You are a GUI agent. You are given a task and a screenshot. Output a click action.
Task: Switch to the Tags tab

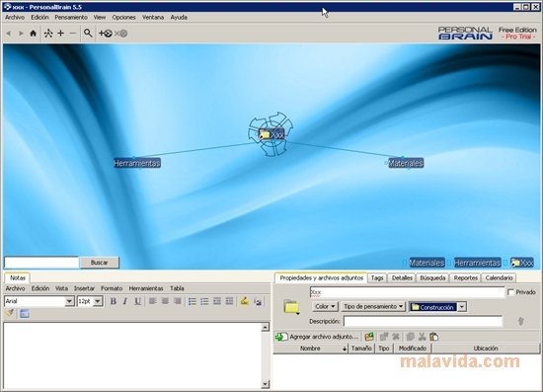pos(377,277)
